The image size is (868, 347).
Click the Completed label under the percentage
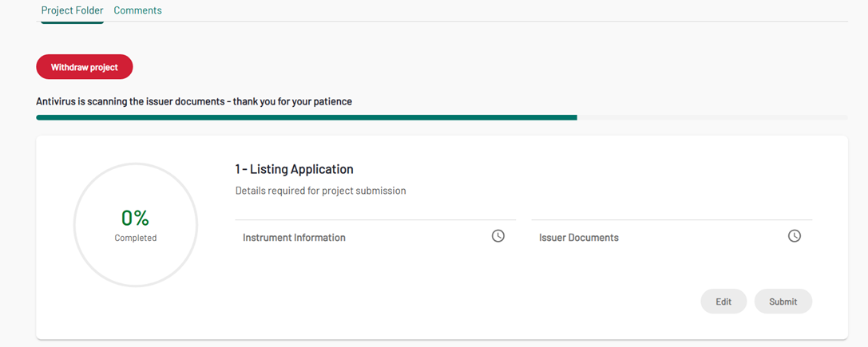click(135, 238)
